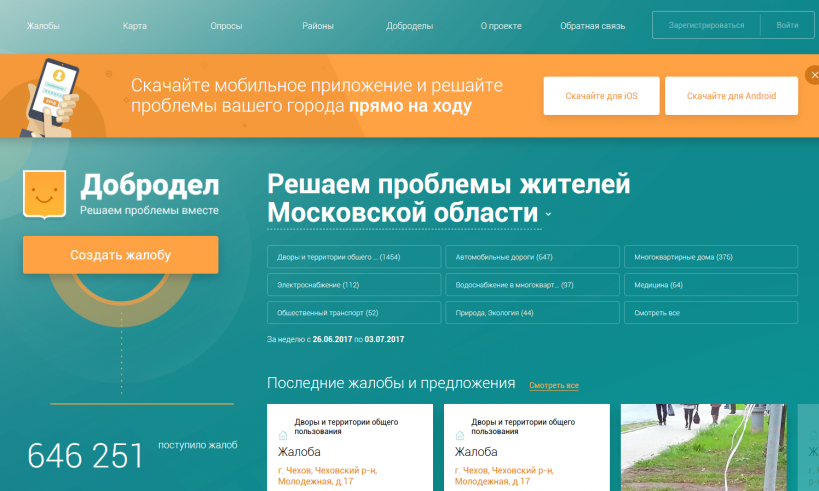Select the Медицина (64) category
819x491 pixels.
[710, 285]
